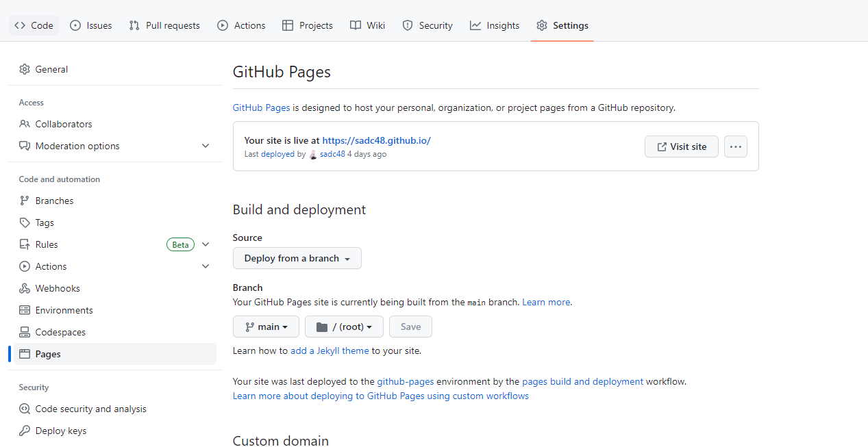Click the Issues circle icon
This screenshot has width=868, height=447.
click(75, 25)
